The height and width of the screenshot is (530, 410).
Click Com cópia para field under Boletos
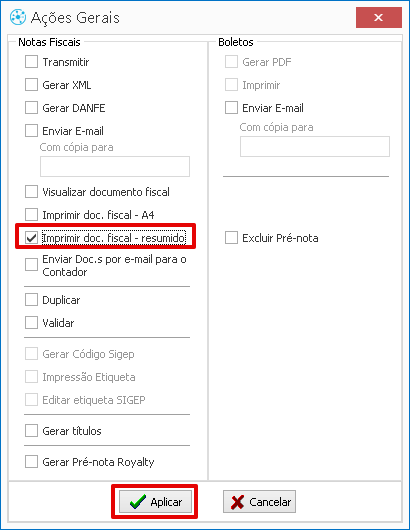[315, 146]
